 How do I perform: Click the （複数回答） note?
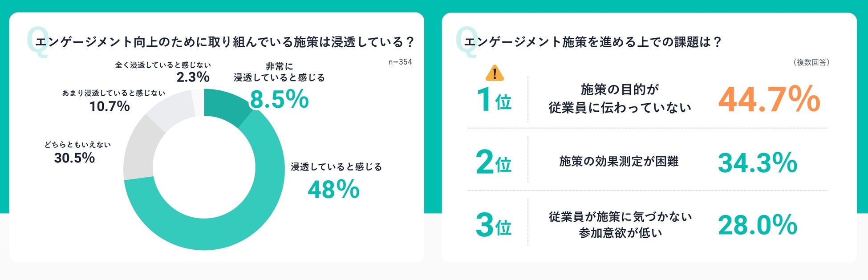click(x=811, y=62)
